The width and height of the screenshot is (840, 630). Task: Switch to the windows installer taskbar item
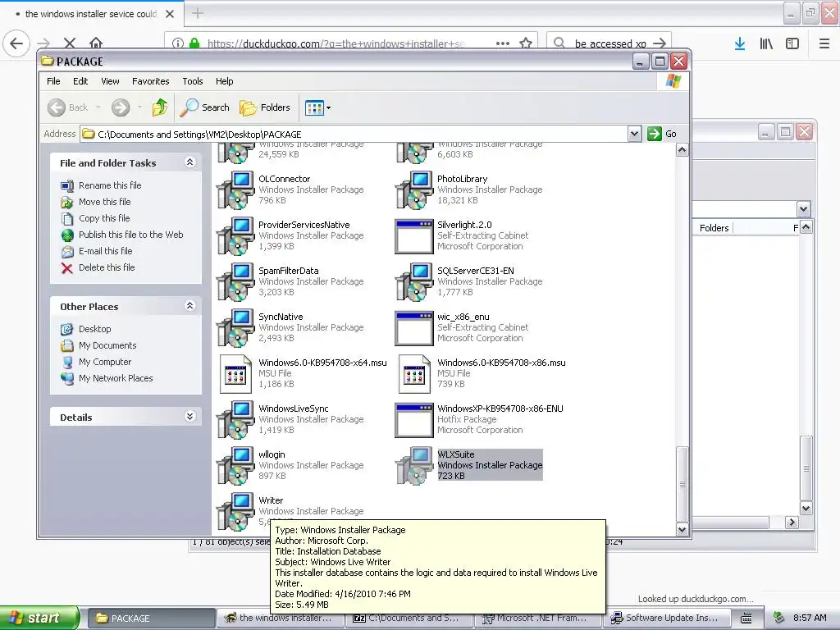coord(281,618)
